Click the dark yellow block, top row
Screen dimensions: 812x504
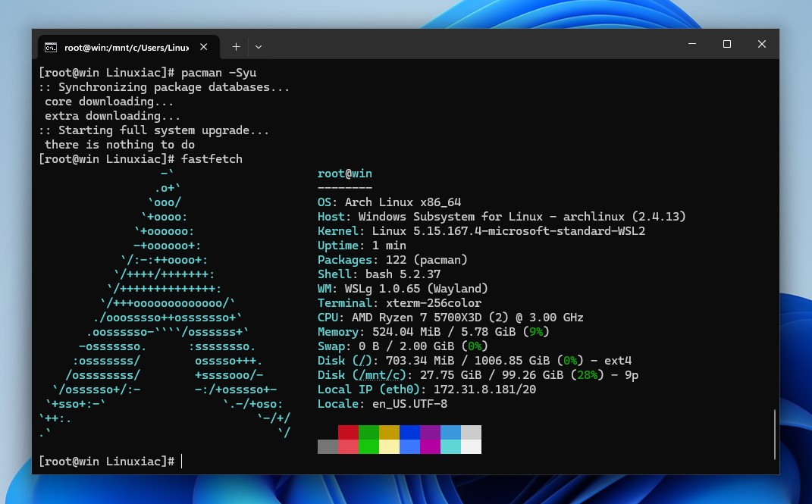pyautogui.click(x=389, y=433)
